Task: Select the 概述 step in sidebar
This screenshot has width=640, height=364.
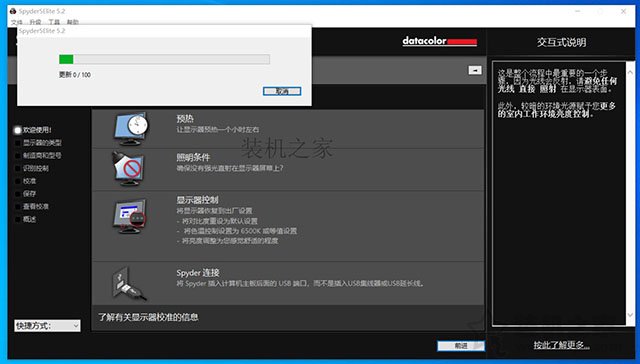Action: point(26,219)
